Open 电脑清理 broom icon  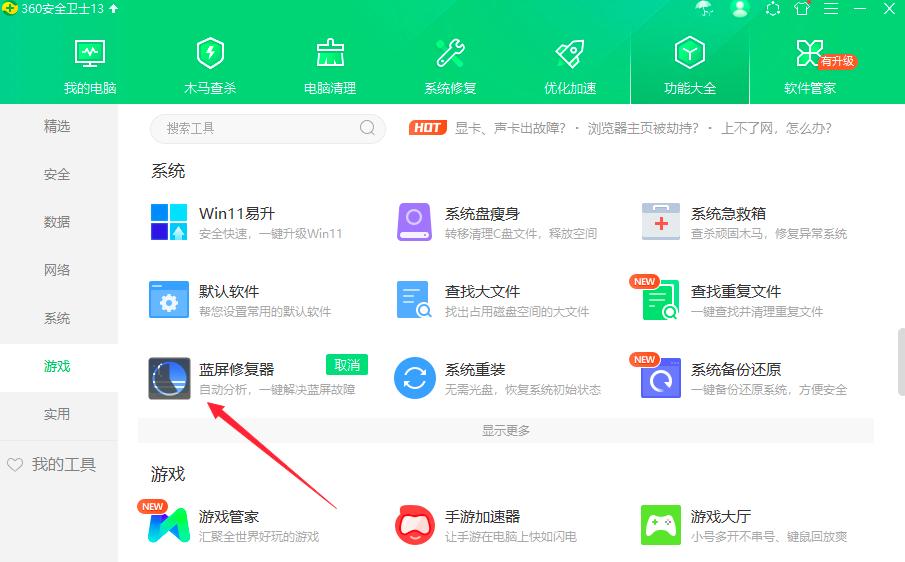tap(330, 53)
